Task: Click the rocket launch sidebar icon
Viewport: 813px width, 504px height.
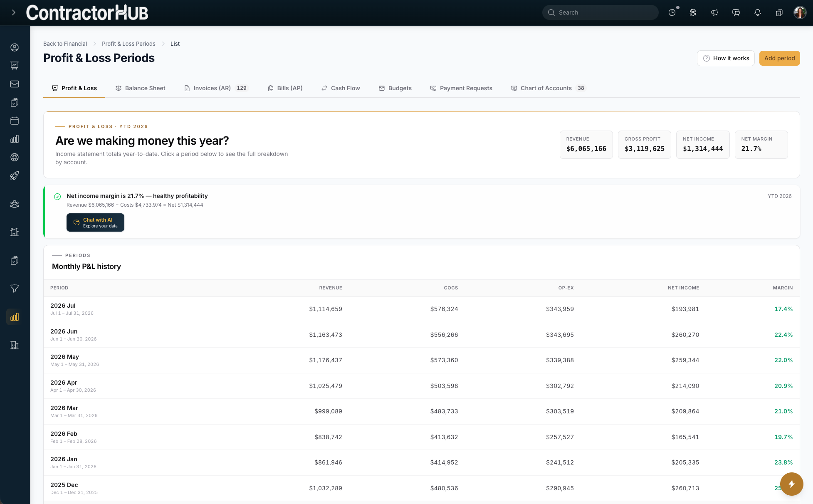Action: (x=15, y=175)
